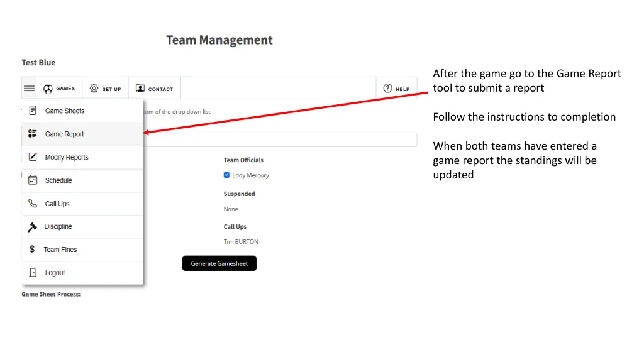The height and width of the screenshot is (362, 644).
Task: Select Call Ups menu entry
Action: pos(82,204)
